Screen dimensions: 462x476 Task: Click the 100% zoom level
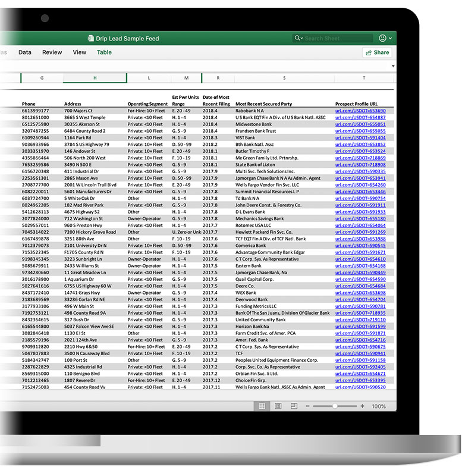pos(379,406)
